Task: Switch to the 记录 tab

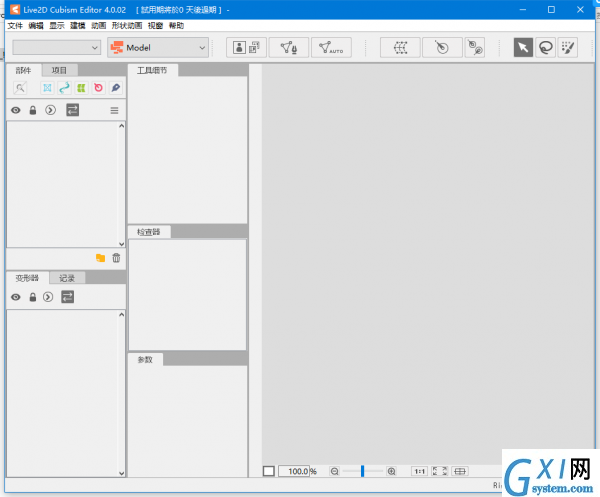Action: (x=67, y=278)
